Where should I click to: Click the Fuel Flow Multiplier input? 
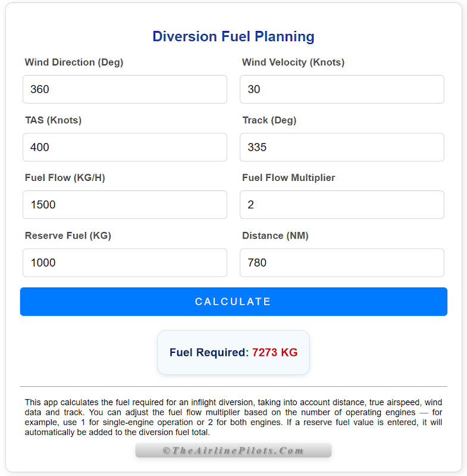point(342,205)
